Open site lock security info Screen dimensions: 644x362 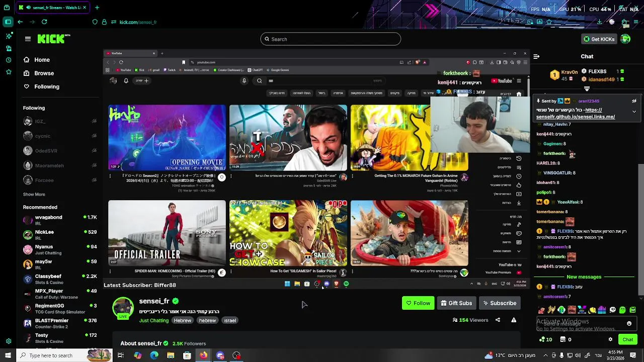point(104,22)
